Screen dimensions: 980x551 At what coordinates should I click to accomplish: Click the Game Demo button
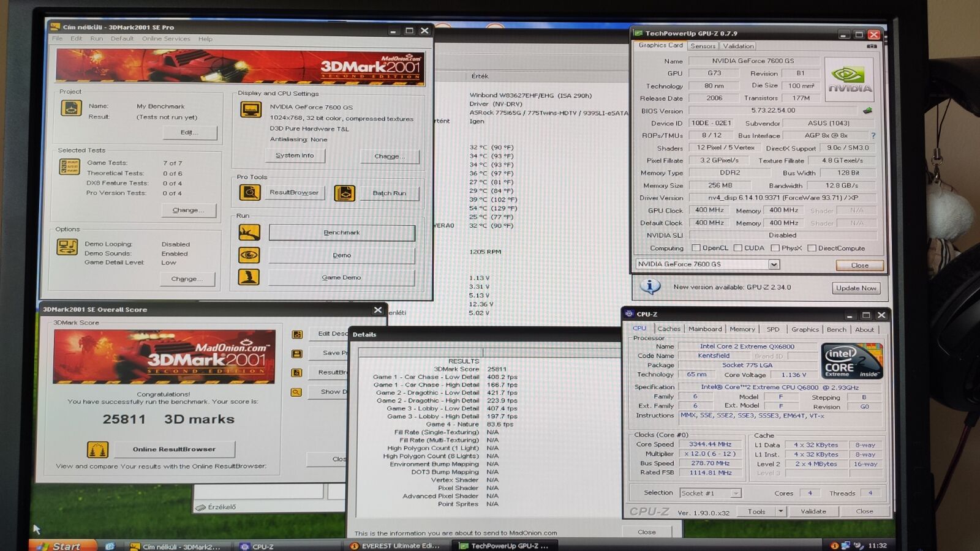(x=342, y=278)
